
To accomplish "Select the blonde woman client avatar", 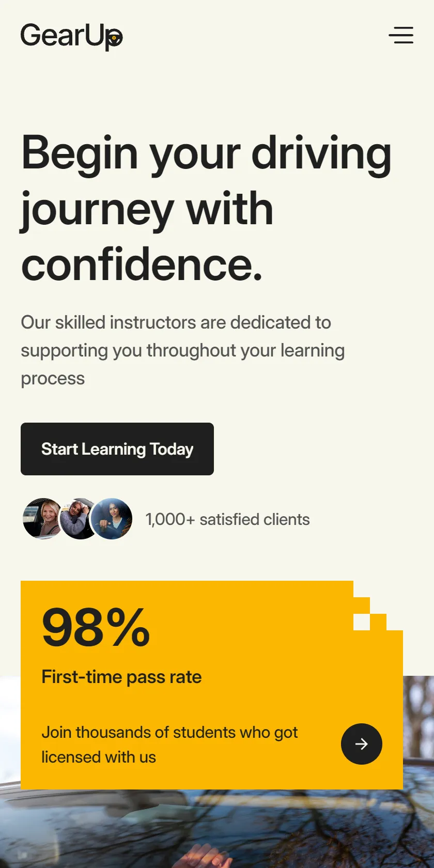I will [x=43, y=519].
